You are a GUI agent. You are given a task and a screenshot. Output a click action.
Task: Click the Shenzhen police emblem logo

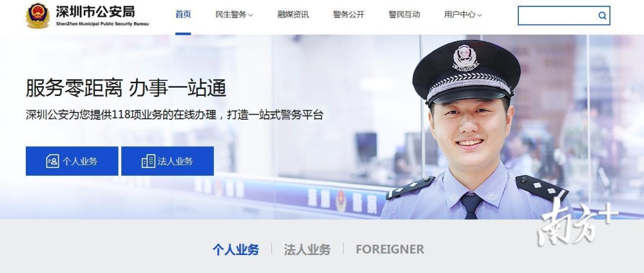click(37, 15)
